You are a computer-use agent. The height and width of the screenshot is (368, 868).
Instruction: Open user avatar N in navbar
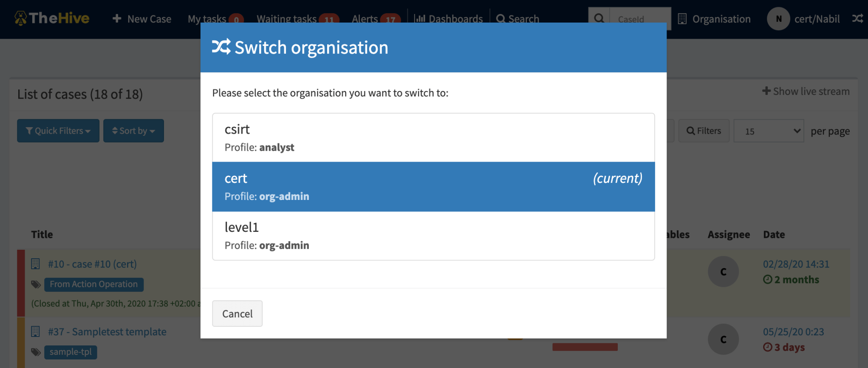pos(778,19)
